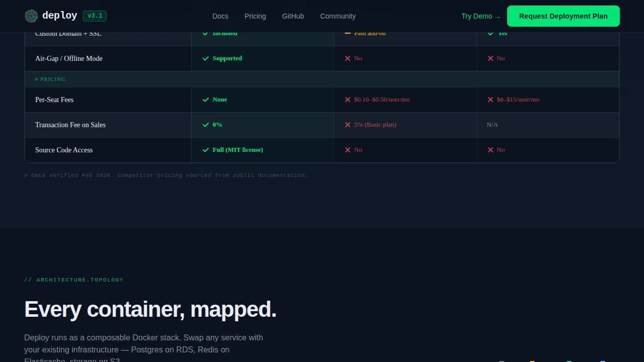Screen dimensions: 644x362
Task: Click the deploy gear logo icon
Action: click(31, 16)
